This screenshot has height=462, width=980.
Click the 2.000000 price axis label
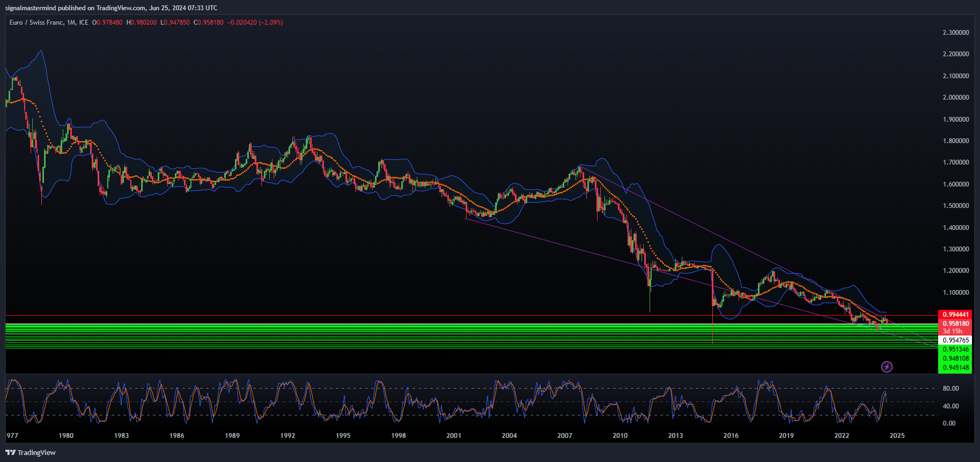(956, 98)
